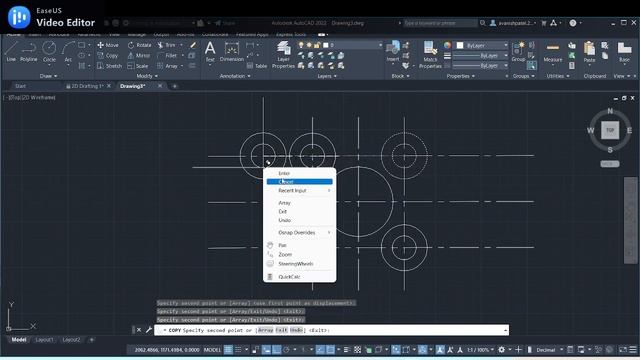Click the Trim tool
The width and height of the screenshot is (640, 360).
(x=166, y=45)
